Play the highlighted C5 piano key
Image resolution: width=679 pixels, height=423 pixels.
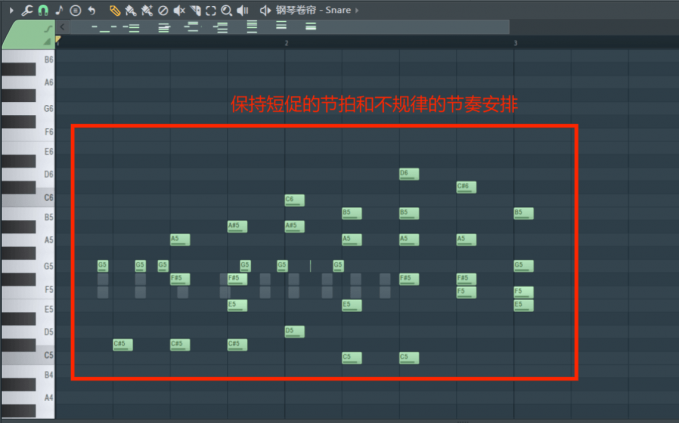pos(45,355)
